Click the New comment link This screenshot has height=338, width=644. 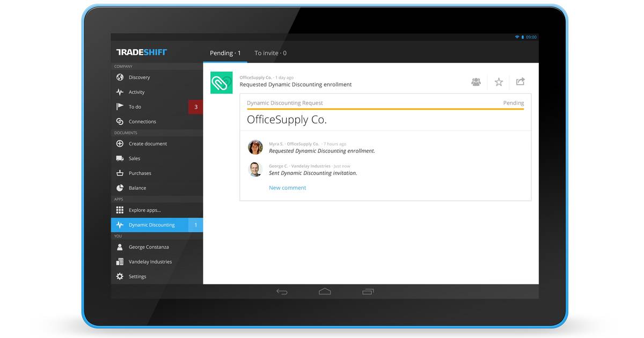[x=287, y=188]
